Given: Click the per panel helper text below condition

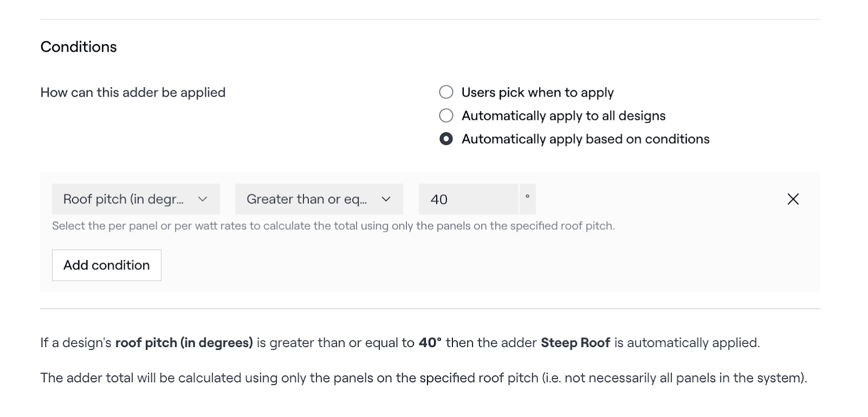Looking at the screenshot, I should tap(333, 226).
